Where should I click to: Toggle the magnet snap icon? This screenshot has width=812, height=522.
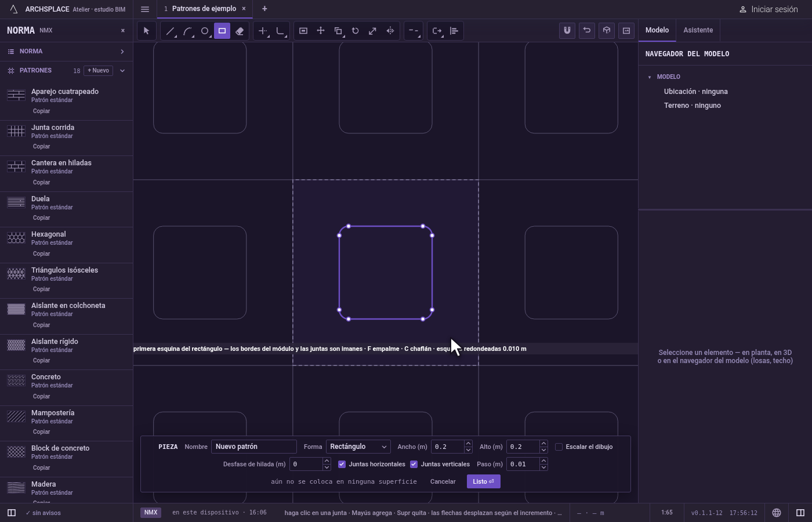pyautogui.click(x=567, y=30)
